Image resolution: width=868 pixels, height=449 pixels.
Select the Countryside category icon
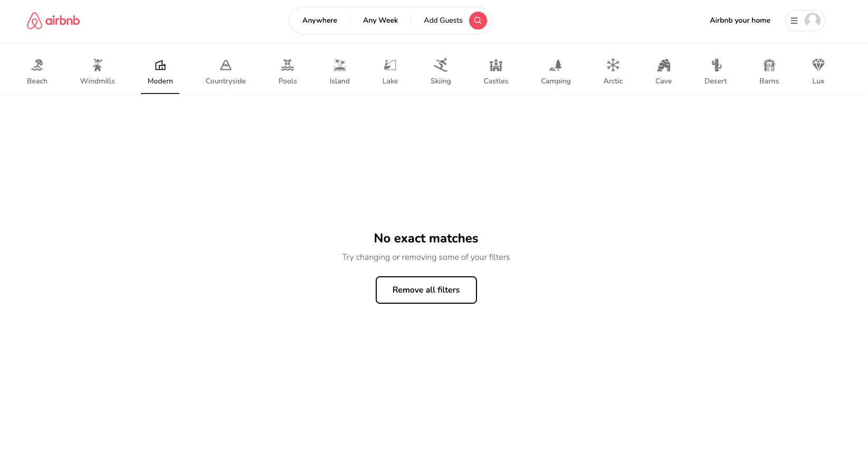tap(226, 65)
